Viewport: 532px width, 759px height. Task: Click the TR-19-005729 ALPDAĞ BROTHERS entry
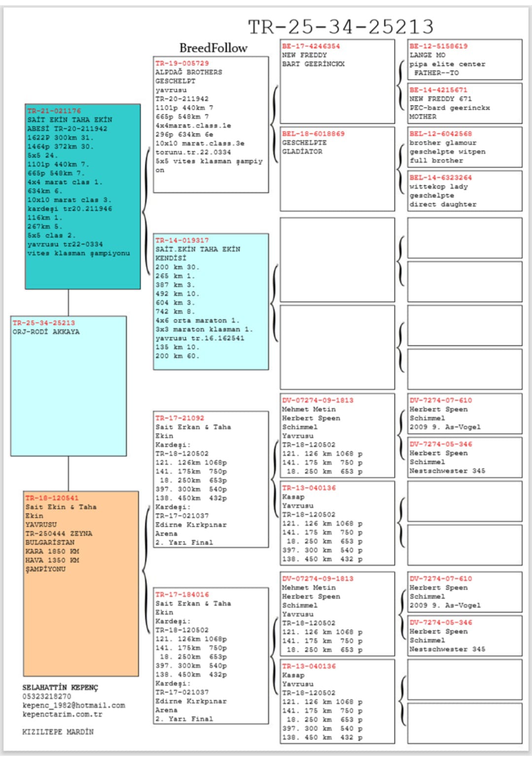[x=211, y=124]
